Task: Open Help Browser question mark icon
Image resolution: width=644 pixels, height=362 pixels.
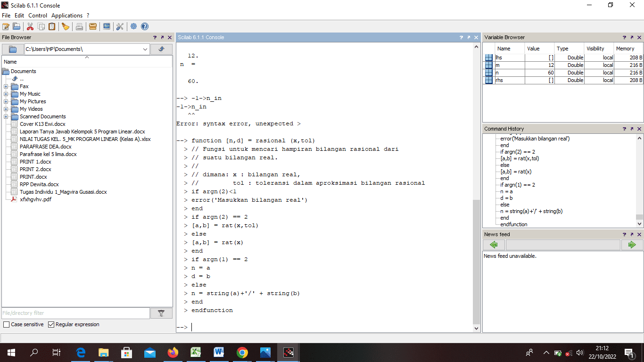Action: point(145,26)
